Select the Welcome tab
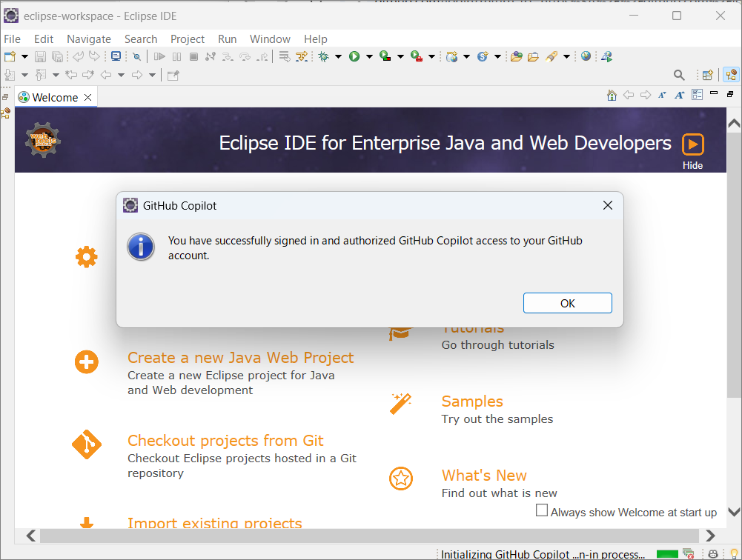 pyautogui.click(x=55, y=98)
